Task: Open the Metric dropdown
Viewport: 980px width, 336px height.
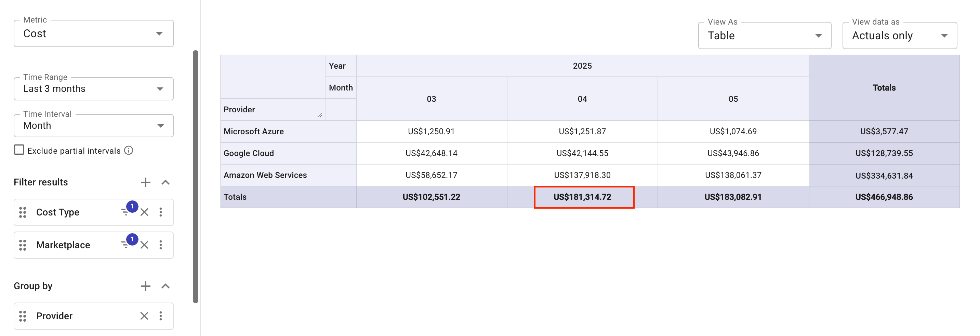Action: tap(94, 34)
